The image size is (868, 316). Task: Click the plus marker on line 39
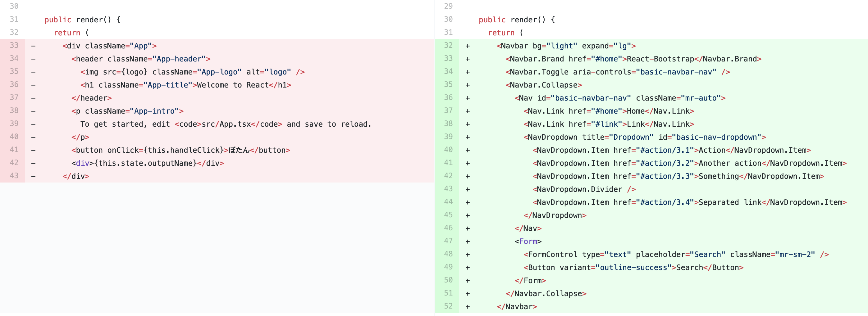point(467,137)
